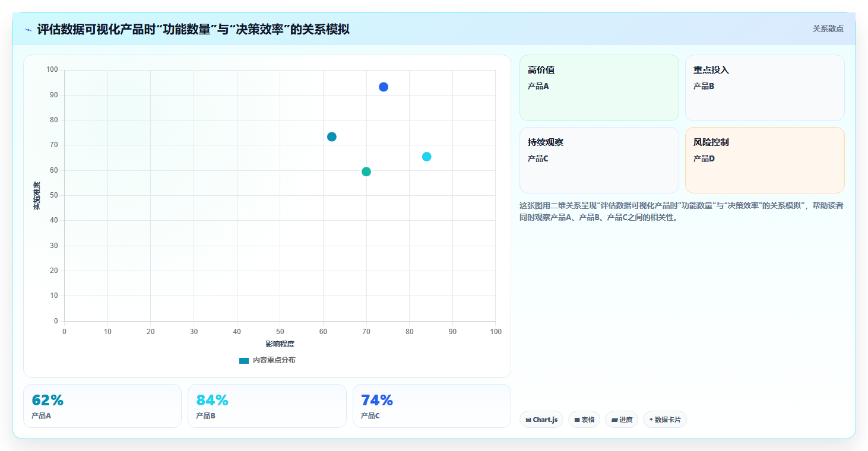This screenshot has width=868, height=451.
Task: Click the chart description paragraph text
Action: tap(681, 211)
